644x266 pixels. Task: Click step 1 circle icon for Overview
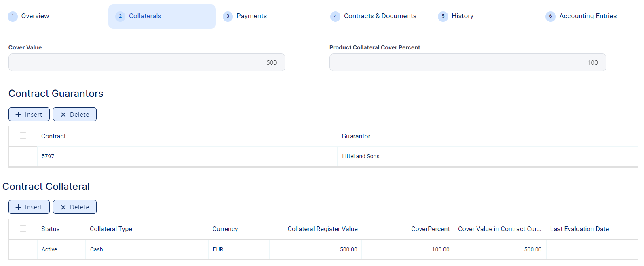coord(13,16)
